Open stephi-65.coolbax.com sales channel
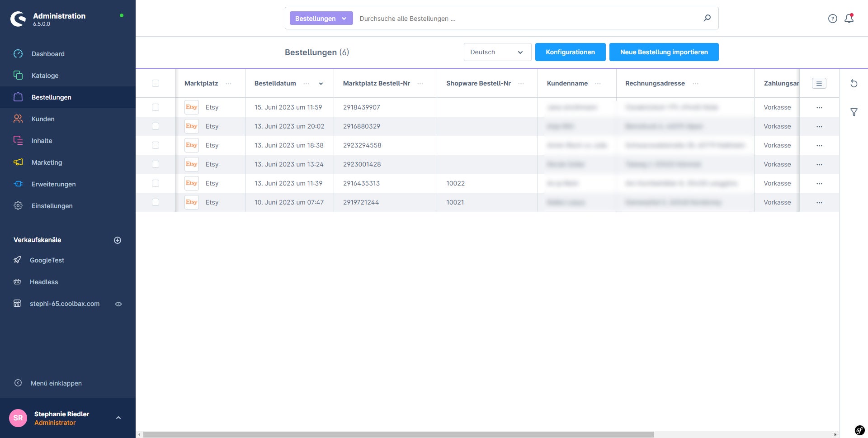Screen dimensions: 868x438 click(65, 304)
